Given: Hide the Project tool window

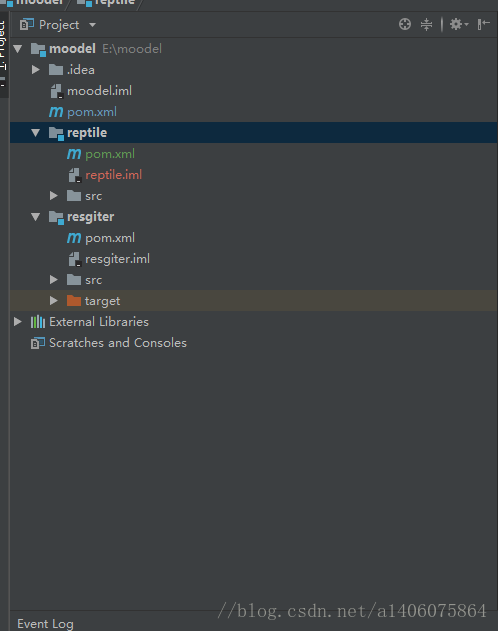Looking at the screenshot, I should tap(484, 25).
